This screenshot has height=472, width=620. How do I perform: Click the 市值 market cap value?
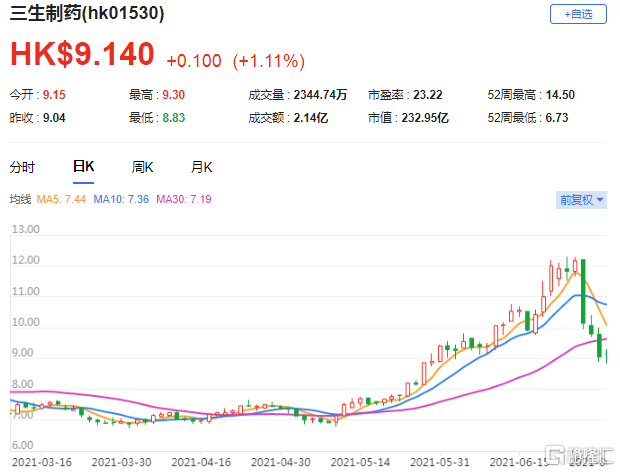tap(432, 118)
